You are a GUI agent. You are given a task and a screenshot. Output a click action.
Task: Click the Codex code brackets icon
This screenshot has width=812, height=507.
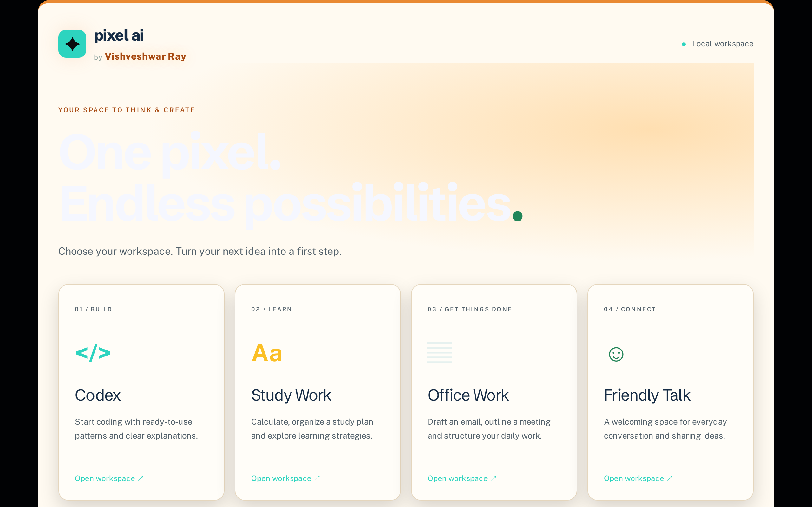point(93,353)
